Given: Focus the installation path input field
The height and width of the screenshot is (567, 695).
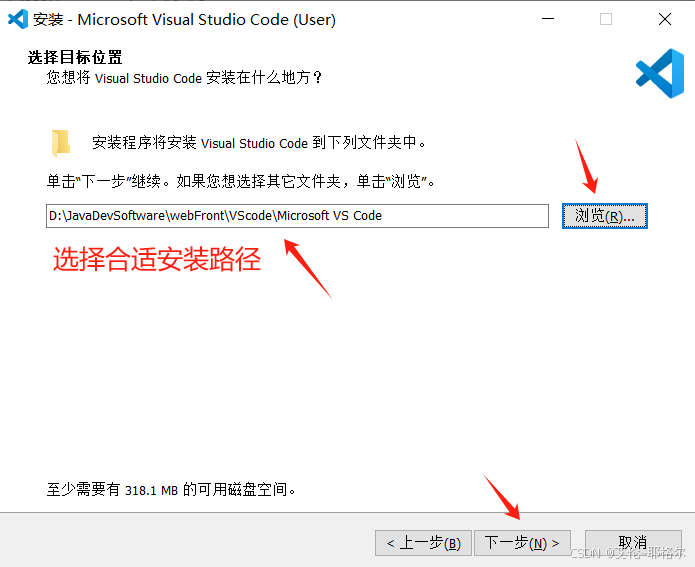Looking at the screenshot, I should (x=297, y=216).
